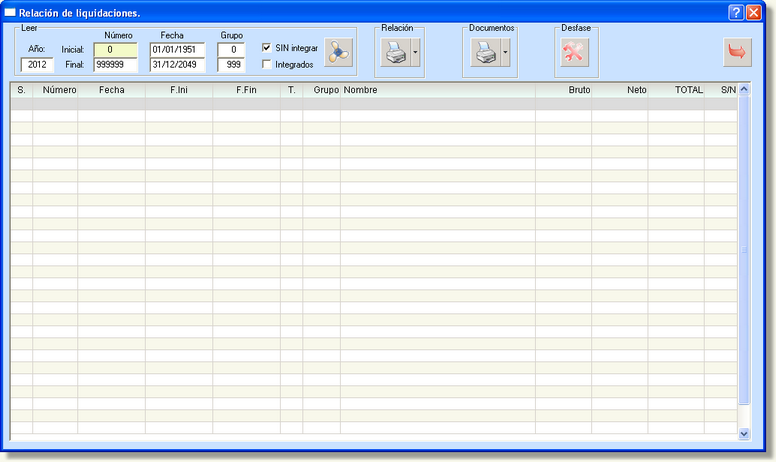The width and height of the screenshot is (776, 462).
Task: Focus the Número Inicial field with 0
Action: pyautogui.click(x=115, y=50)
